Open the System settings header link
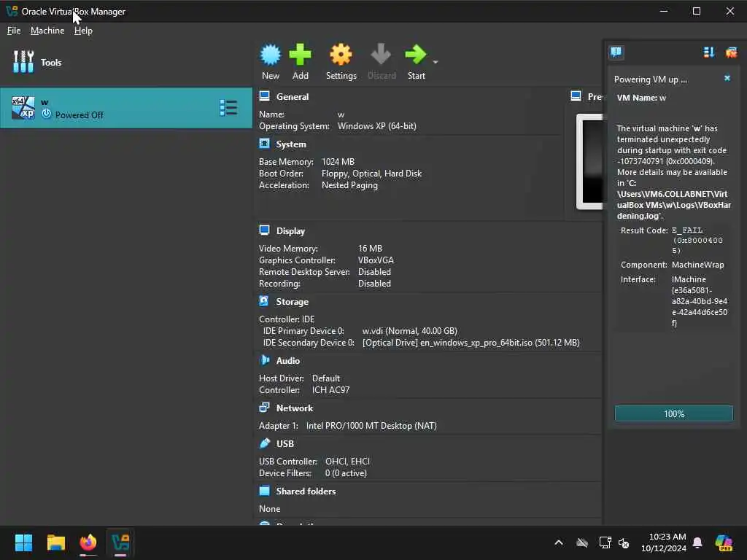 point(291,144)
